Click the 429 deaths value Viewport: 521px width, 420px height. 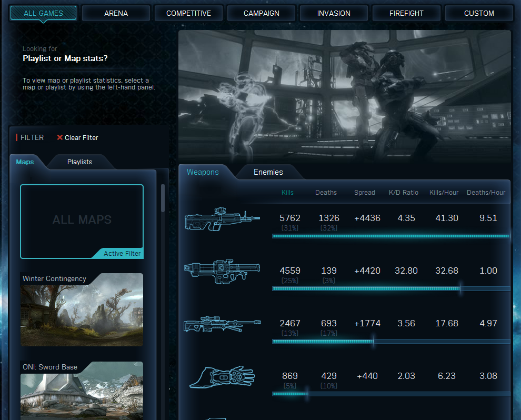point(328,376)
